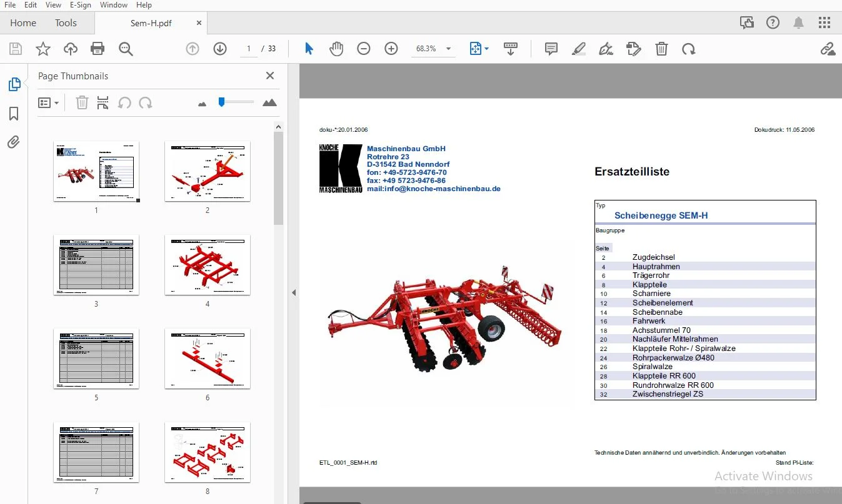Screen dimensions: 842x504
Task: Close the Page Thumbnails panel
Action: point(270,76)
